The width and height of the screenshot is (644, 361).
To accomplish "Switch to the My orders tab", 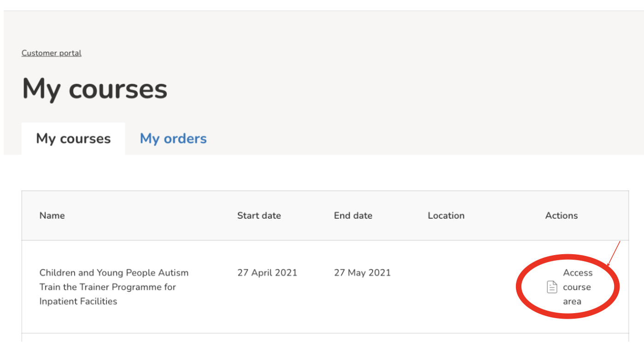I will coord(173,139).
